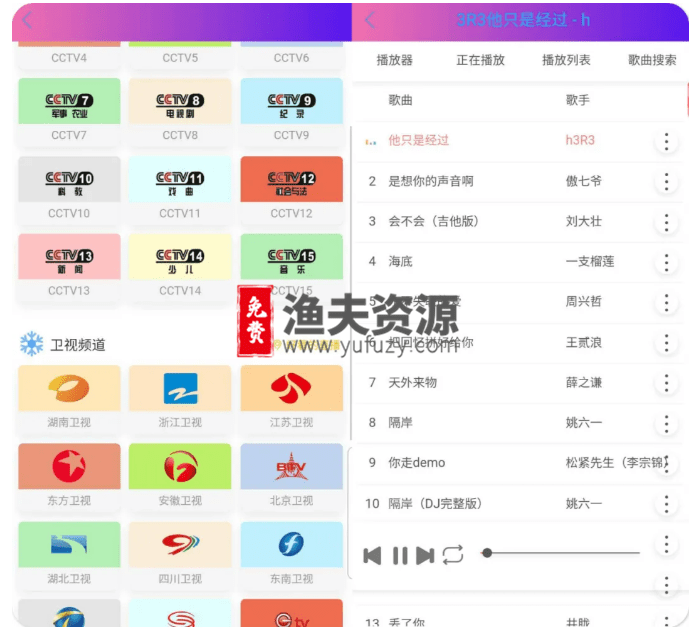
Task: Click the now-playing title in header
Action: 523,20
